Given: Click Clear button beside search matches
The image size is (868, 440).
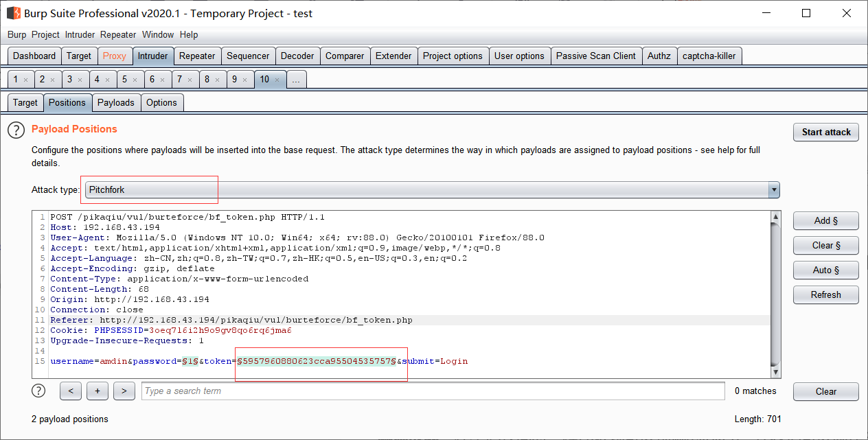Looking at the screenshot, I should [x=826, y=391].
